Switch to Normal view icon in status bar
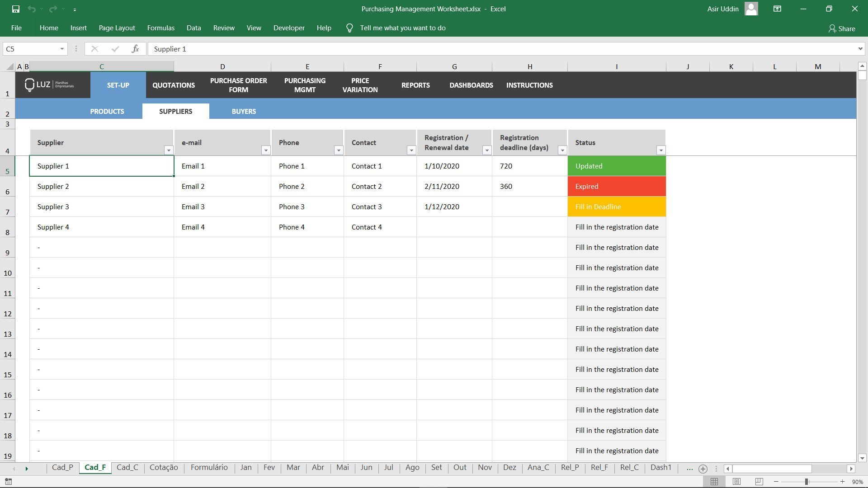 point(715,481)
